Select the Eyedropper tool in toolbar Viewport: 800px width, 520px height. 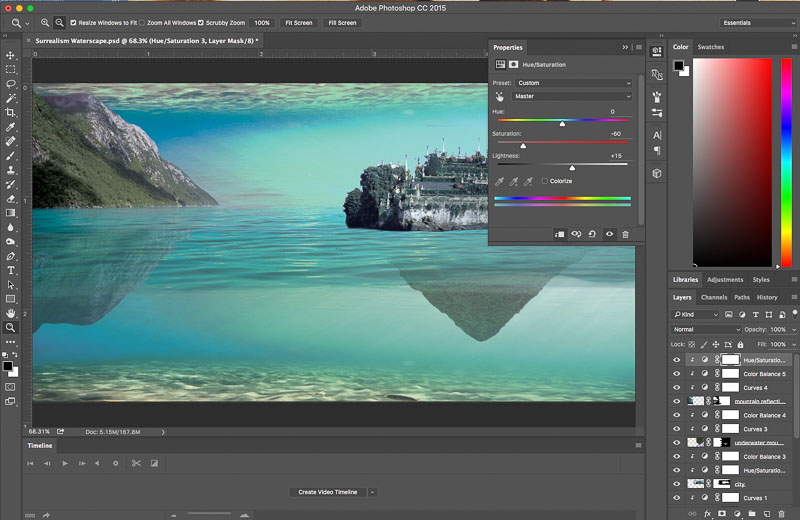tap(10, 127)
